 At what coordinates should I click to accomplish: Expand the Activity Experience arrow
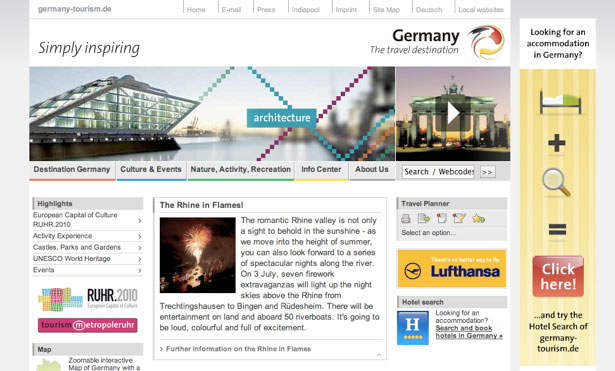140,236
